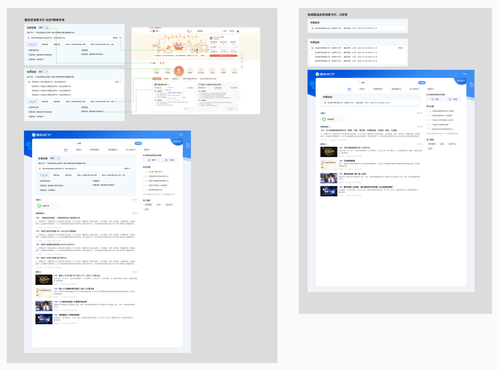This screenshot has height=370, width=500.
Task: Click the green circle app icon in left mockup
Action: (39, 206)
